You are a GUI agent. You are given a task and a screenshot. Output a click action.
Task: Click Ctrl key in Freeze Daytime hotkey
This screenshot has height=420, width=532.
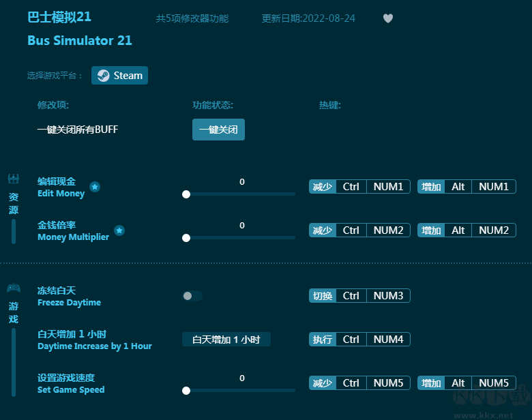351,296
